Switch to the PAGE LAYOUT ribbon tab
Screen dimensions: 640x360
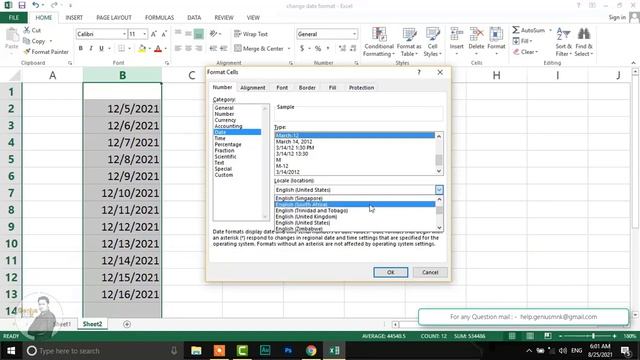tap(114, 18)
